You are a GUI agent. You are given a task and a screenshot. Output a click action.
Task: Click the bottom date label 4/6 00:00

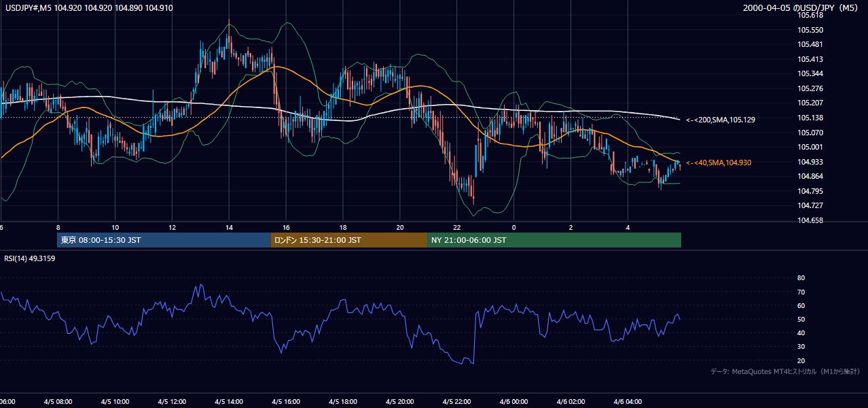tap(513, 402)
